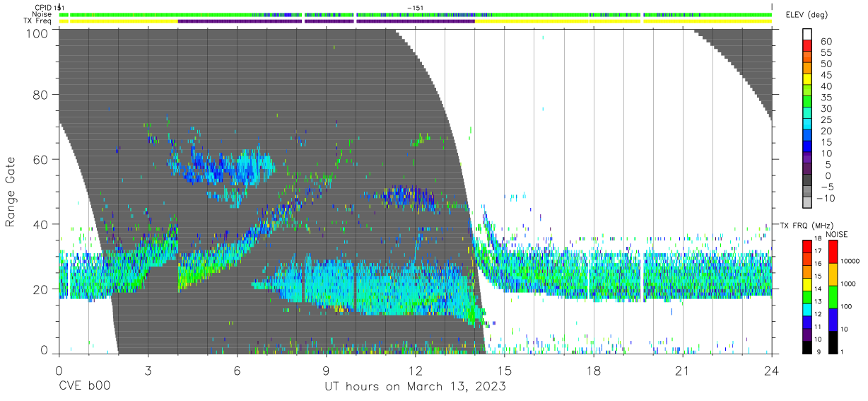Click the '1000' label on NOISE colorbar

(849, 283)
